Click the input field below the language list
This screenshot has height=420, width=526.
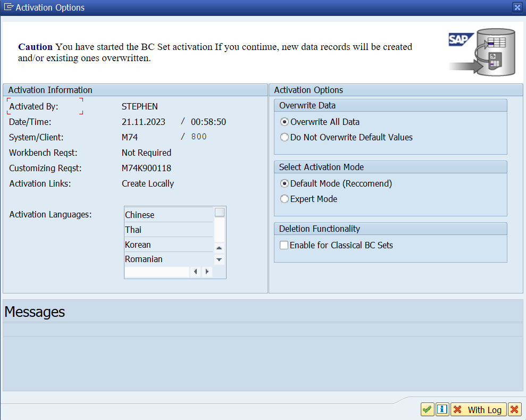tap(157, 272)
